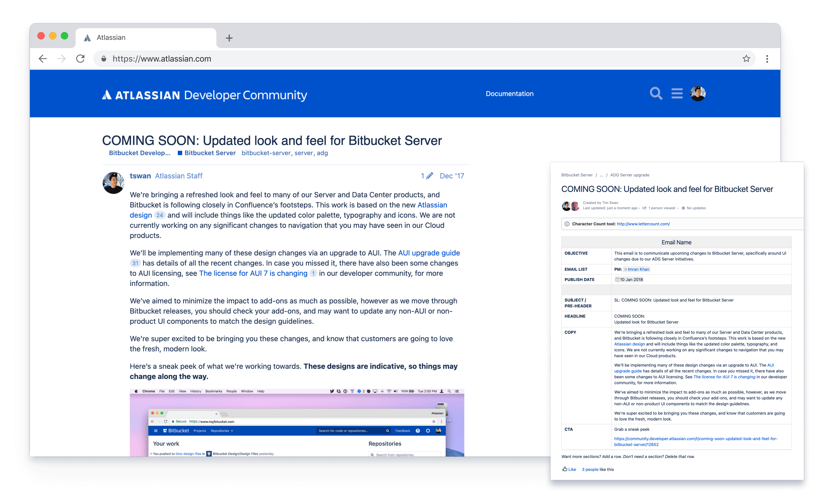Click the search magnifier icon in header
The width and height of the screenshot is (827, 504).
click(x=656, y=93)
